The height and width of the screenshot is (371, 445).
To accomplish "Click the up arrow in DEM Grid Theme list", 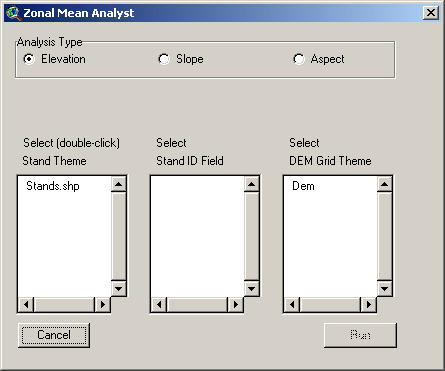I will pos(384,184).
